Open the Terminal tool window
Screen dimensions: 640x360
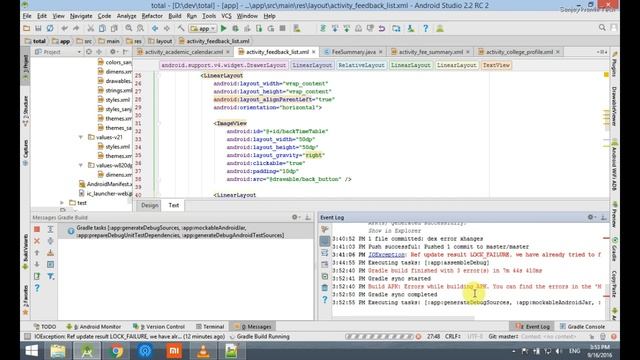pyautogui.click(x=210, y=327)
